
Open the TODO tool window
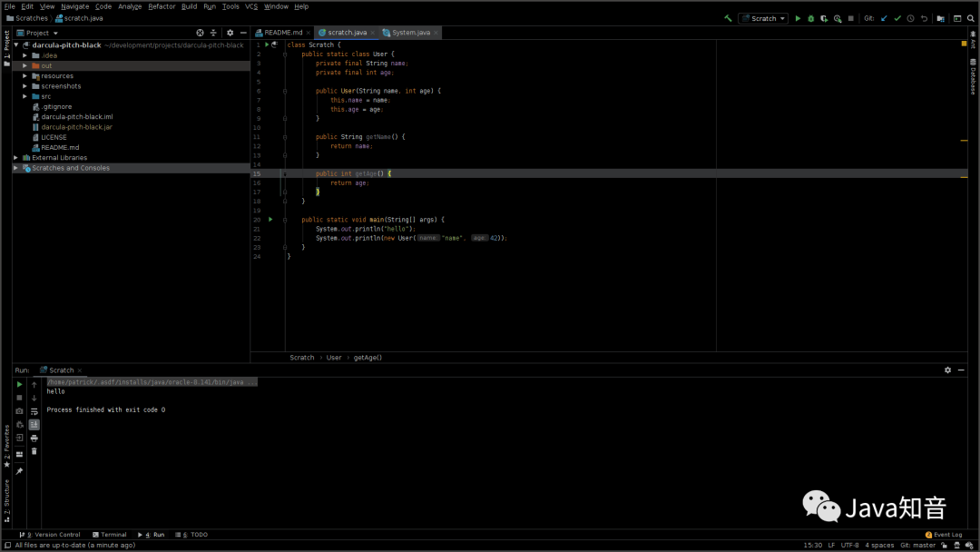191,535
